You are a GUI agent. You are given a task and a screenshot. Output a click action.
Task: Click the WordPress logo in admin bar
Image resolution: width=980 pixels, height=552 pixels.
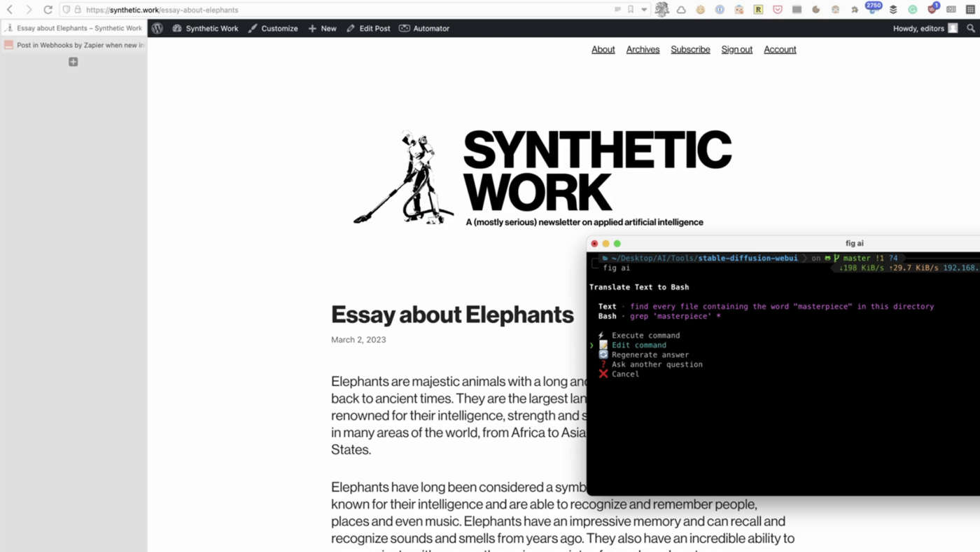pos(157,29)
